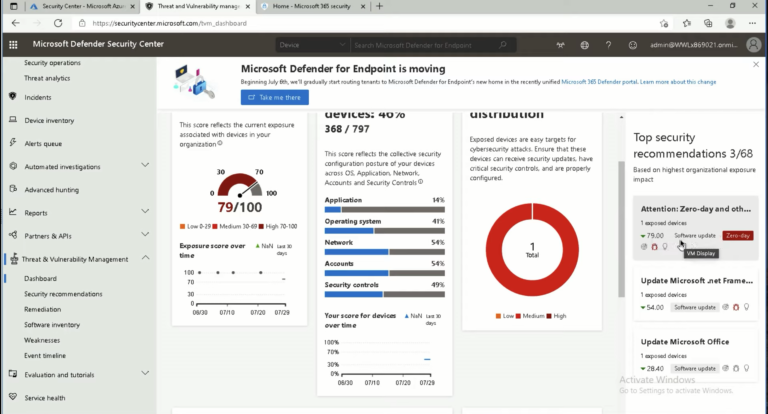768x414 pixels.
Task: Switch to Home - Microsoft 365 security tab
Action: click(312, 6)
